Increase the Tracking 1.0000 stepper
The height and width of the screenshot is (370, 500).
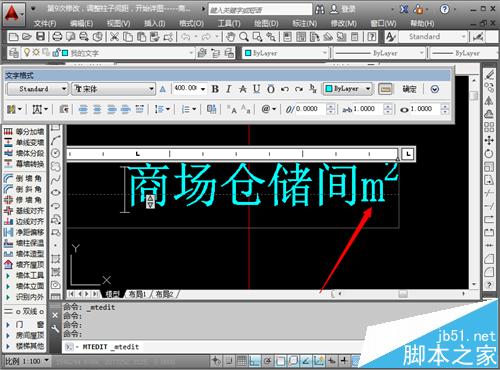pyautogui.click(x=387, y=106)
